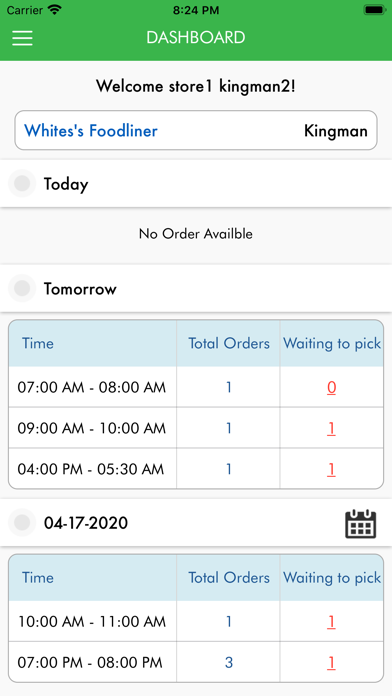Open the Whites's Foodliner store selector
The image size is (392, 696).
coord(196,130)
